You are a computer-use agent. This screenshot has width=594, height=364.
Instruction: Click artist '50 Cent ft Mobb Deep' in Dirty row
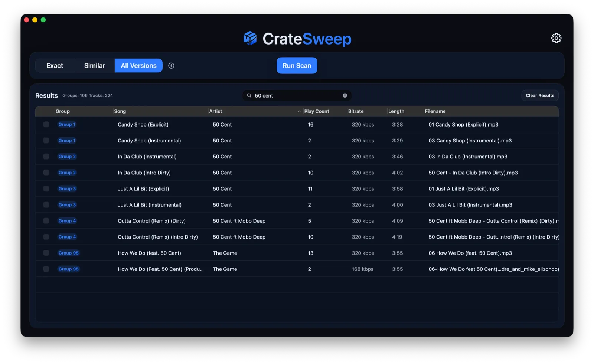(239, 221)
